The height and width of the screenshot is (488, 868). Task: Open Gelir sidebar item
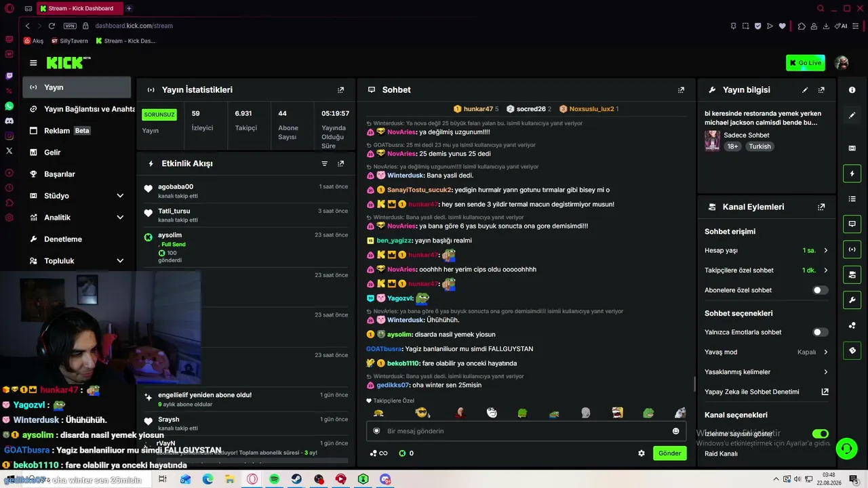coord(77,152)
